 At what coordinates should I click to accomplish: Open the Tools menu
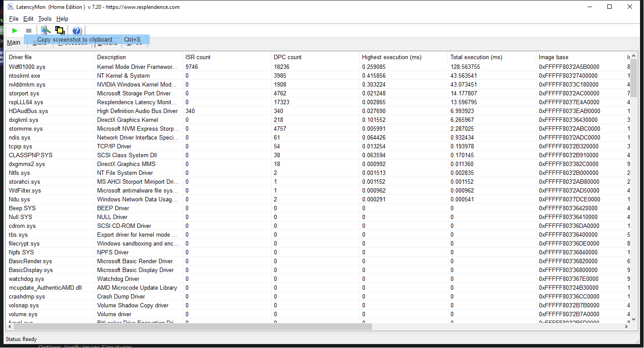click(45, 19)
